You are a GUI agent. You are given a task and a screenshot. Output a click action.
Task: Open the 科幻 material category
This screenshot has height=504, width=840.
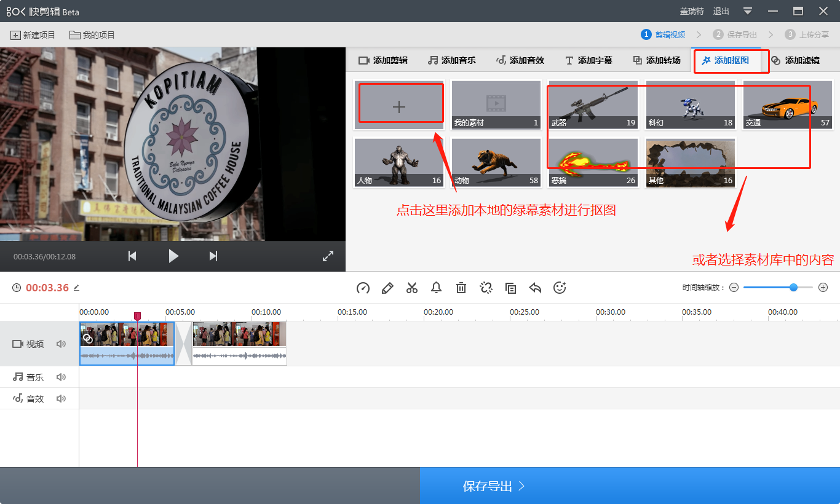691,104
